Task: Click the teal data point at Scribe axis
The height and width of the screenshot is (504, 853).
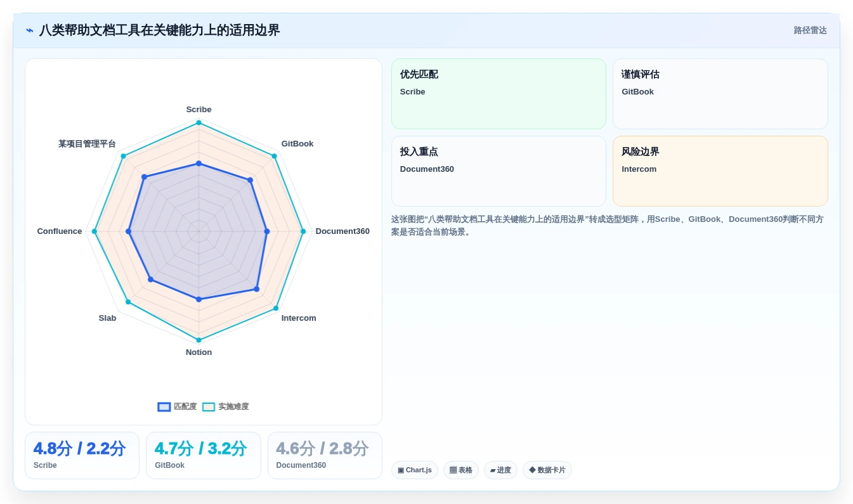Action: tap(199, 122)
